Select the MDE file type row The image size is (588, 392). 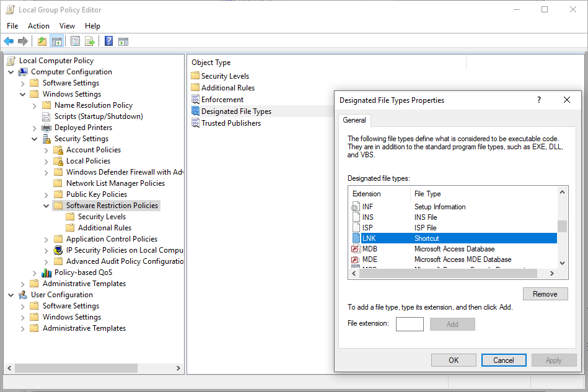tap(454, 259)
